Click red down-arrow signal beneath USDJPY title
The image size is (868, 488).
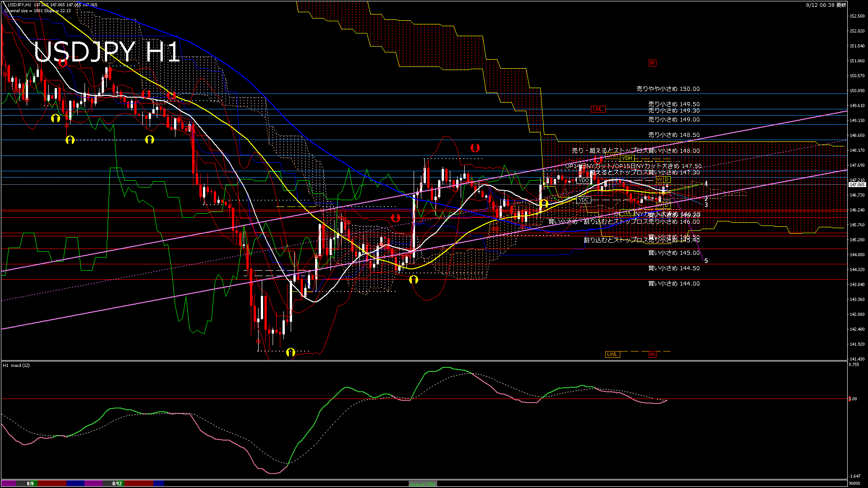tap(63, 63)
